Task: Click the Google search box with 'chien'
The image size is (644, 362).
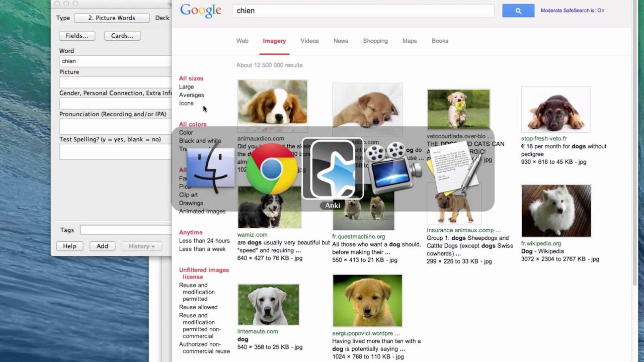Action: tap(363, 11)
